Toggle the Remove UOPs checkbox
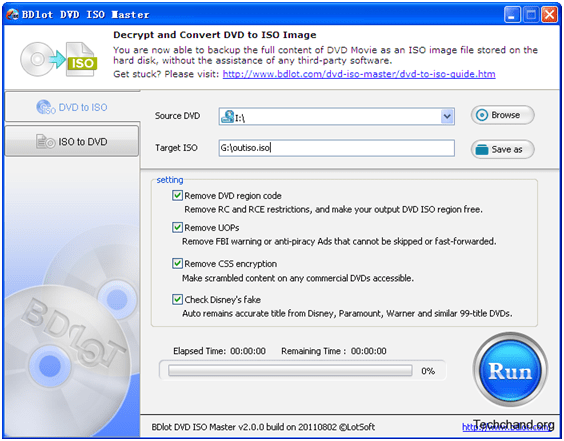This screenshot has height=441, width=564. point(177,228)
